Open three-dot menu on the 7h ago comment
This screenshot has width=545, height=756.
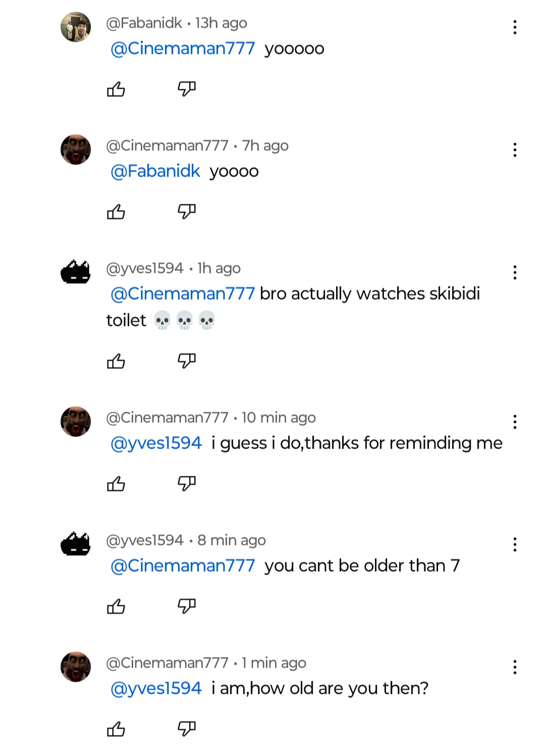tap(515, 150)
